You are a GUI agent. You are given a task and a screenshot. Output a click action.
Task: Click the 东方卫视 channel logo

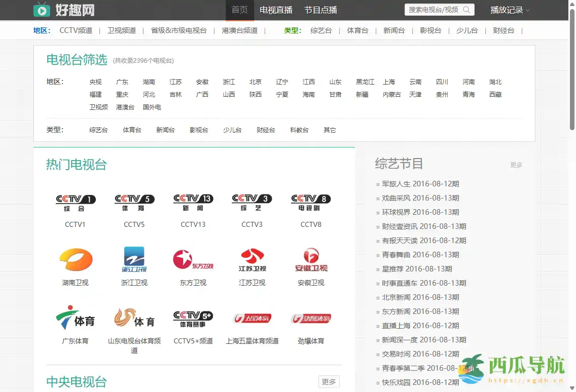coord(193,259)
